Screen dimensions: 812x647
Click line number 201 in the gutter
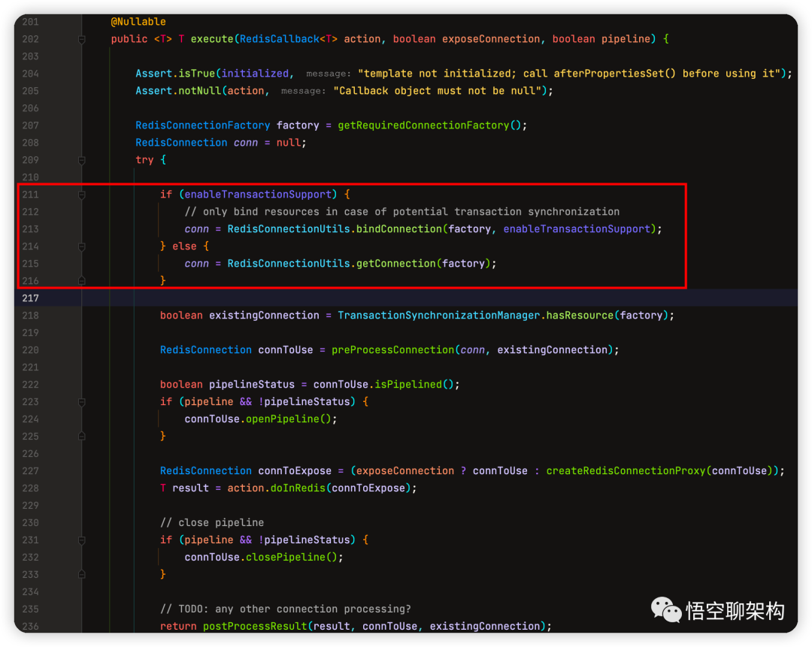pos(31,22)
